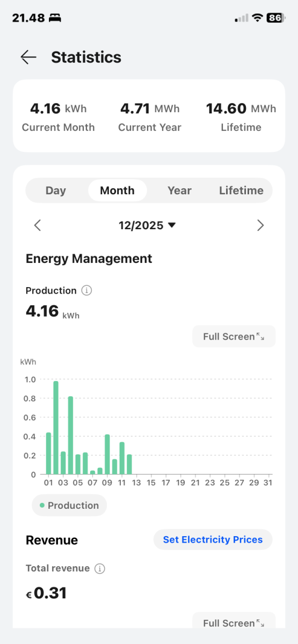Expand Production chart with Full Screen

coord(234,336)
